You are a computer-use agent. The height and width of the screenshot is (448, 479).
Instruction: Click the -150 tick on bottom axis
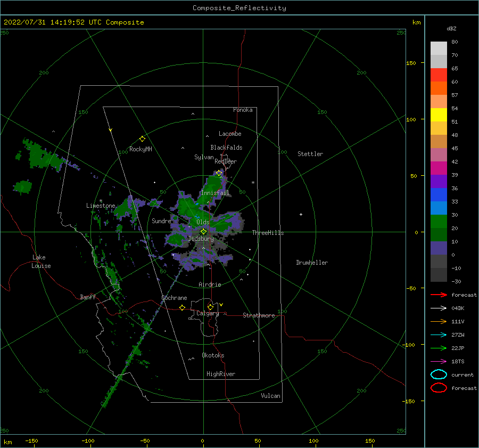[31, 441]
